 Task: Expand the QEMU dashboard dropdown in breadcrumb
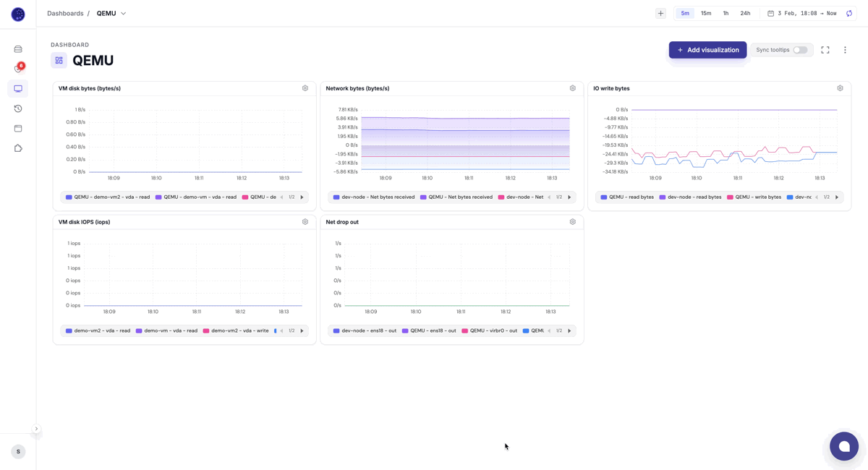123,13
